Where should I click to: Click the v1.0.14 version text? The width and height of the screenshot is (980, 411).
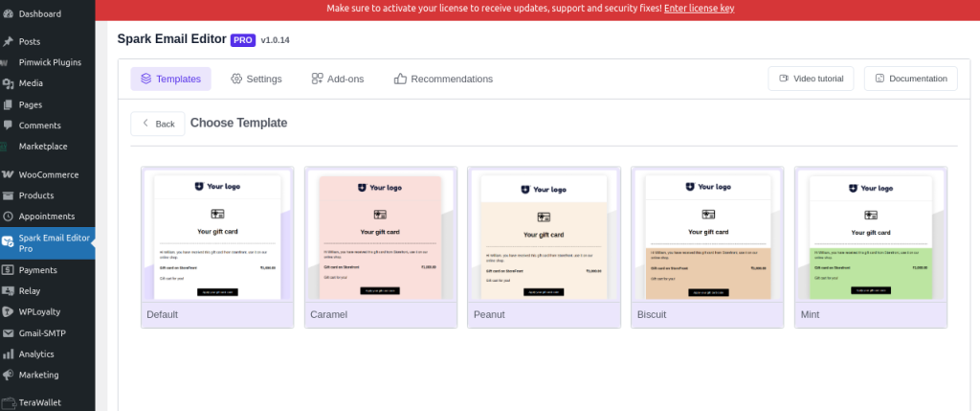coord(275,40)
